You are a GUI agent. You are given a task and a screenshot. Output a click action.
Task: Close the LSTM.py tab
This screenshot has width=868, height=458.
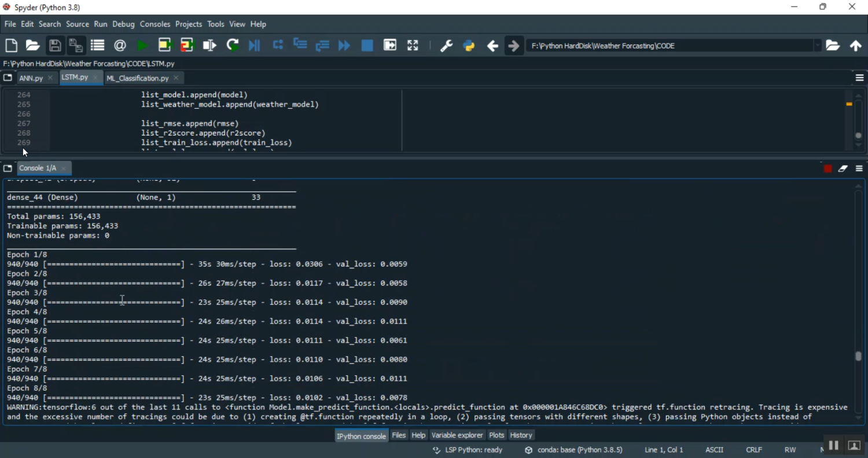96,78
